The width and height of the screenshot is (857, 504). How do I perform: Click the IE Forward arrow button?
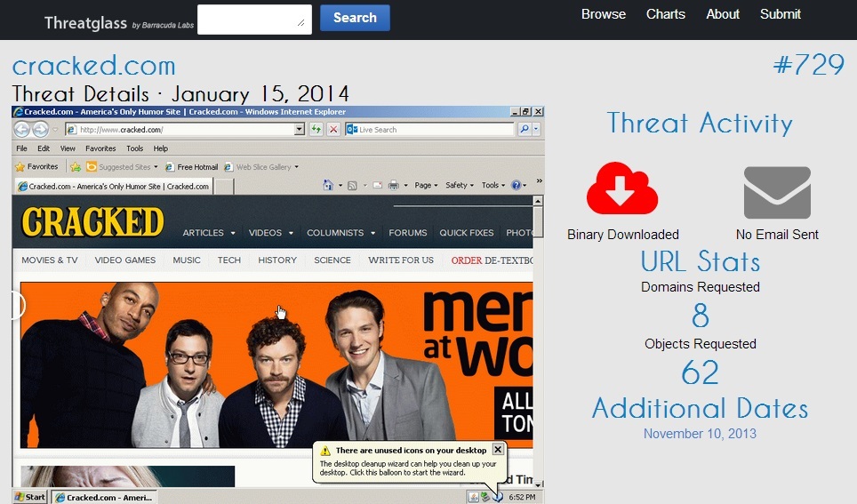click(x=40, y=130)
